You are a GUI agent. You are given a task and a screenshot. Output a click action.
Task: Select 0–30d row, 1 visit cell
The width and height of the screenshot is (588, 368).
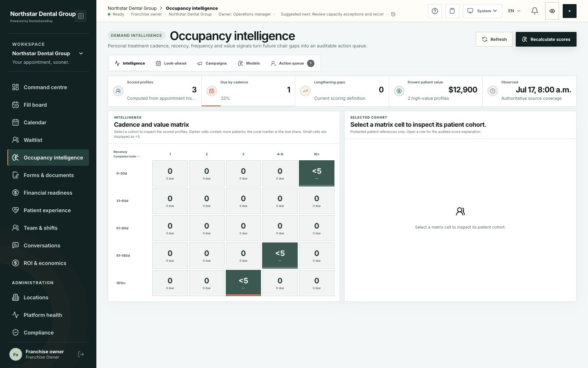170,173
